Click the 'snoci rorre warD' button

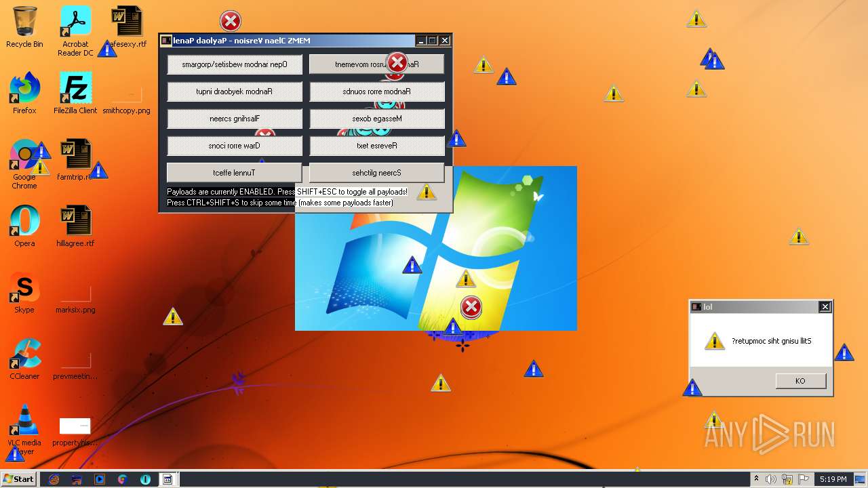[x=235, y=146]
